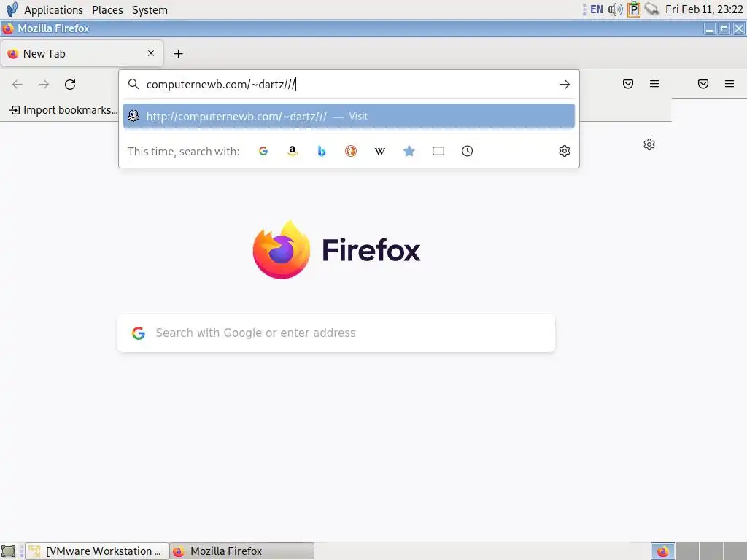The image size is (747, 560).
Task: Open the clock showing Fri Feb 11, 23:22
Action: click(704, 9)
